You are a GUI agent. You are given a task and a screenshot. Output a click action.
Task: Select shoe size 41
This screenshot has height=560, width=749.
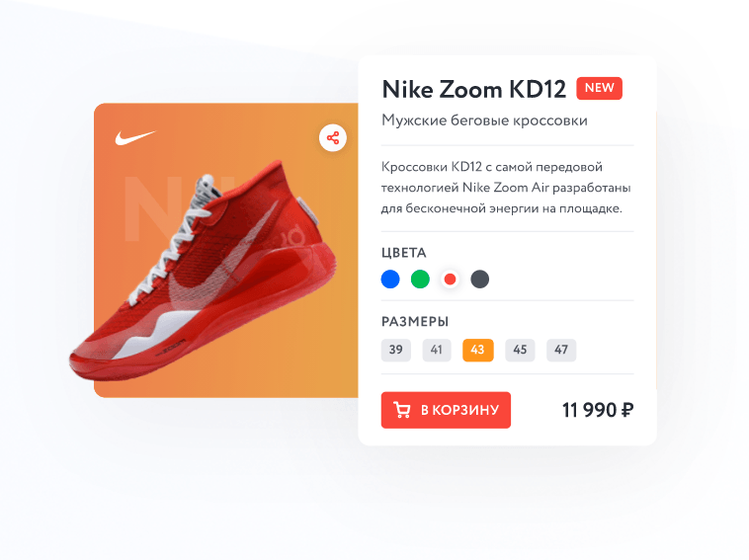point(437,350)
